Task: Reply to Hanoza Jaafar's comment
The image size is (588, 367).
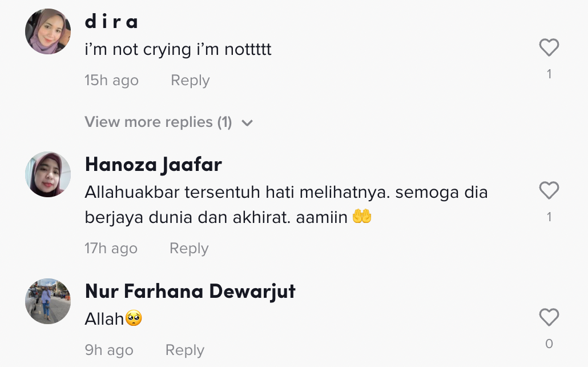Action: click(x=189, y=249)
